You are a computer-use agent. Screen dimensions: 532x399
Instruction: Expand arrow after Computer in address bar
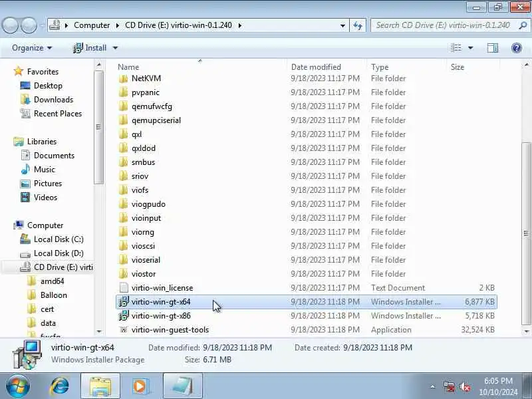pos(118,25)
